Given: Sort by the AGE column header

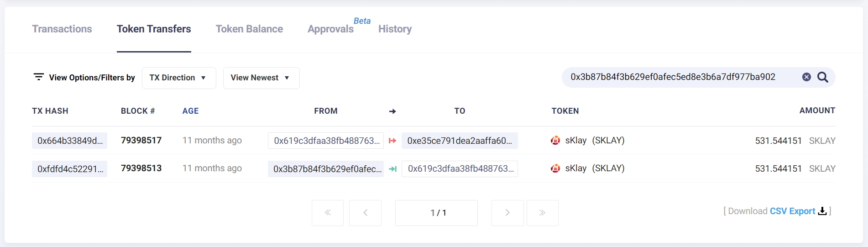Looking at the screenshot, I should click(190, 111).
